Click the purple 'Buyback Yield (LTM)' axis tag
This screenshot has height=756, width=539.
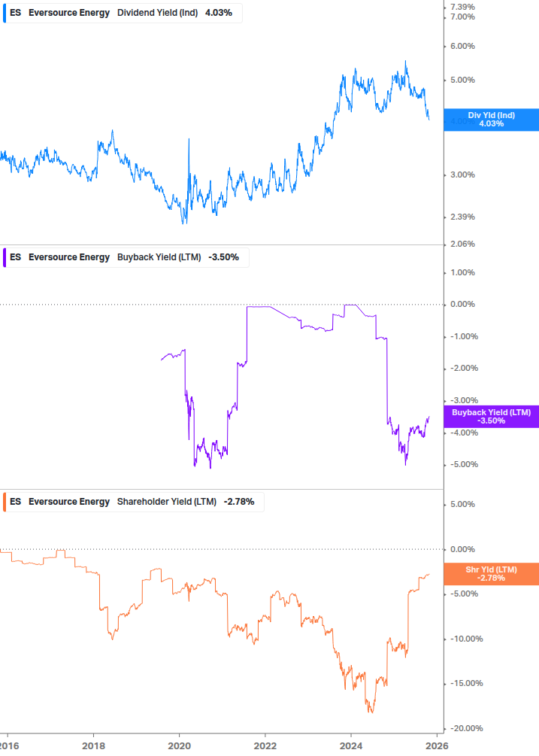(x=492, y=416)
